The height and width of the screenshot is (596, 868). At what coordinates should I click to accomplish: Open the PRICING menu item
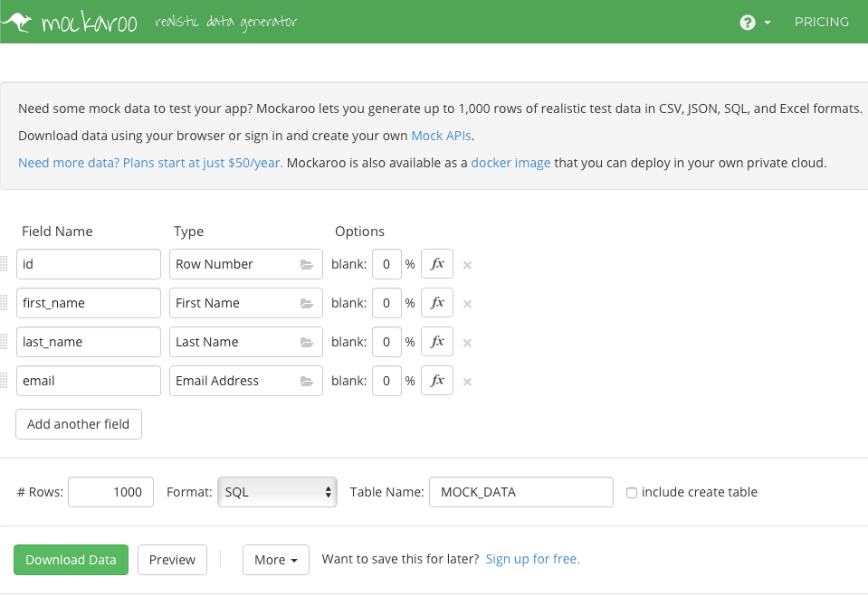pos(822,22)
